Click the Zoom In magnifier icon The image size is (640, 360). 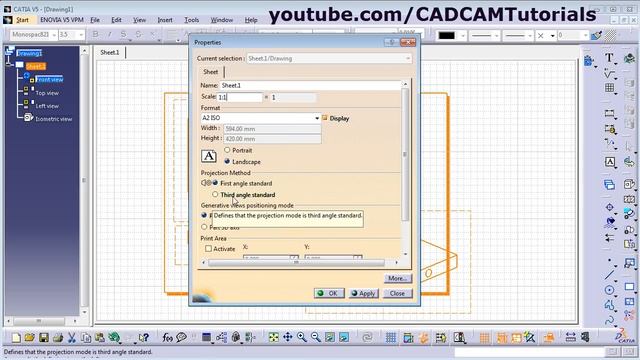pos(302,337)
